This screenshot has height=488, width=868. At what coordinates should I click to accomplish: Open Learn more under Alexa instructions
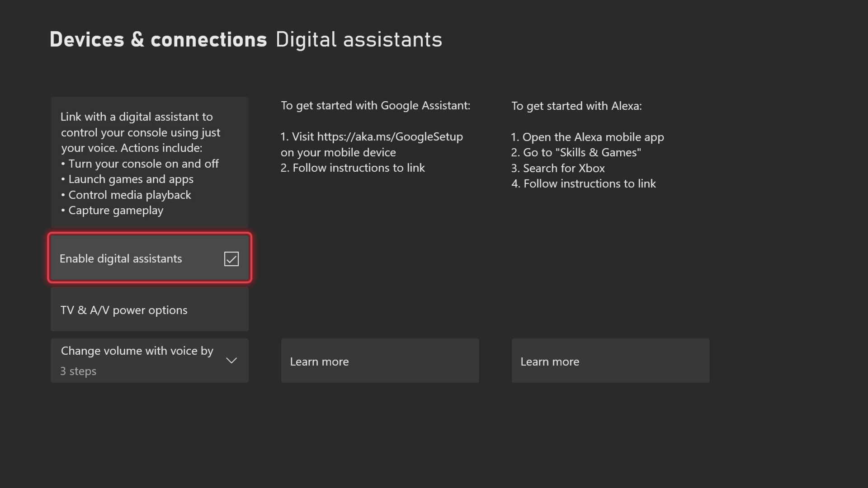click(610, 361)
